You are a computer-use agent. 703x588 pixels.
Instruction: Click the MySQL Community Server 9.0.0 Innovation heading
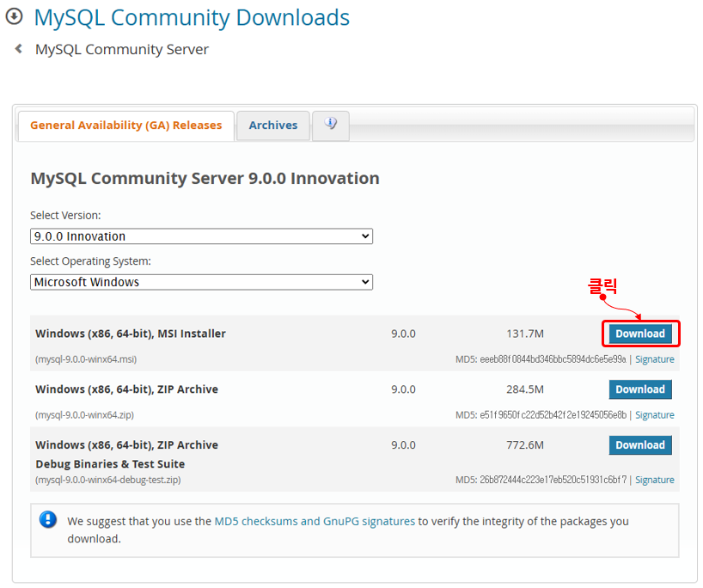click(205, 179)
